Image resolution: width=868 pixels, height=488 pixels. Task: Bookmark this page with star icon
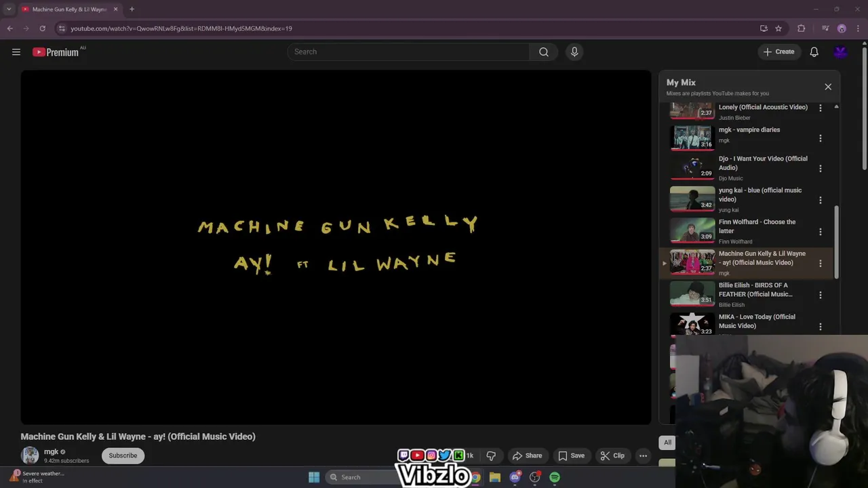click(778, 28)
